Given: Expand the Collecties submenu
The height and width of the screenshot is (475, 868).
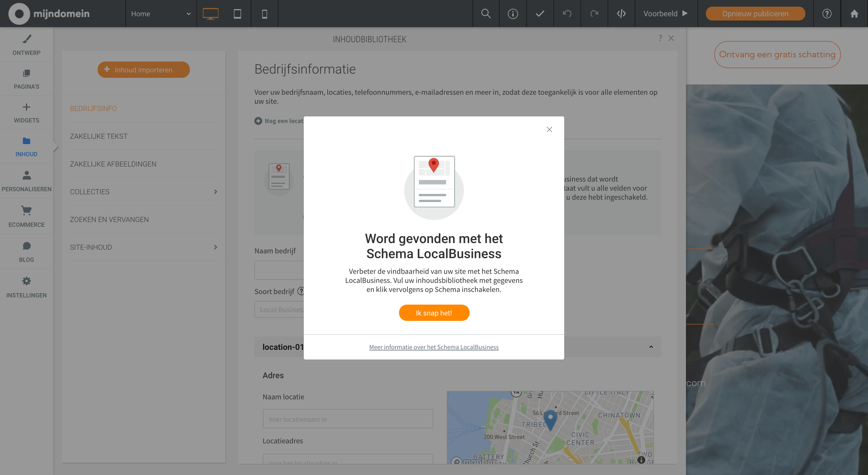Looking at the screenshot, I should pos(143,192).
